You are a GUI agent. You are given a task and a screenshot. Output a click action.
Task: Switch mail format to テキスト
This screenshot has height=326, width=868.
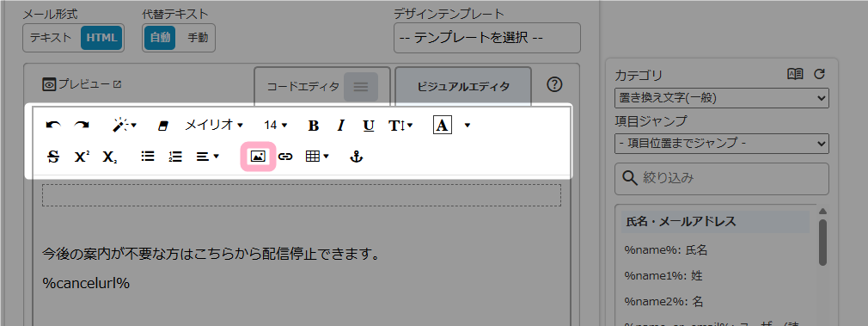click(x=51, y=38)
